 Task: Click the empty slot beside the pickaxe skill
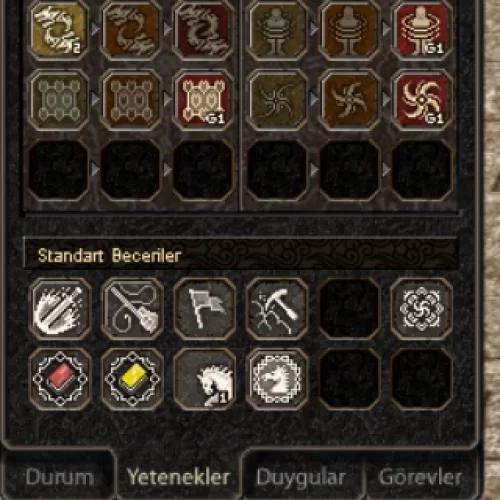[349, 309]
